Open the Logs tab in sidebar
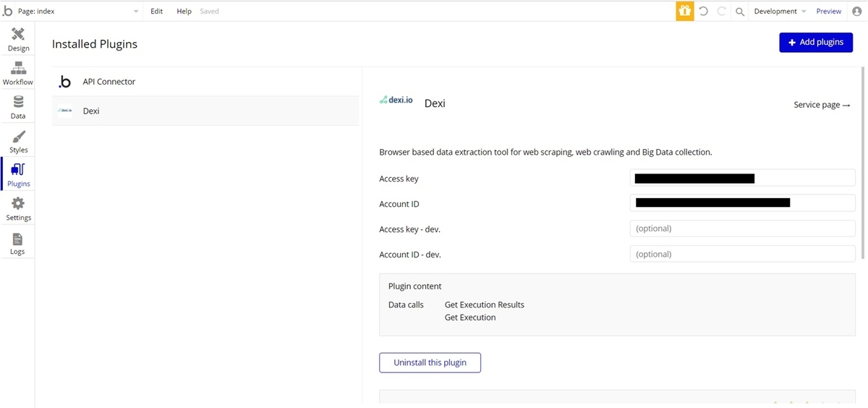868x408 pixels. [x=18, y=242]
